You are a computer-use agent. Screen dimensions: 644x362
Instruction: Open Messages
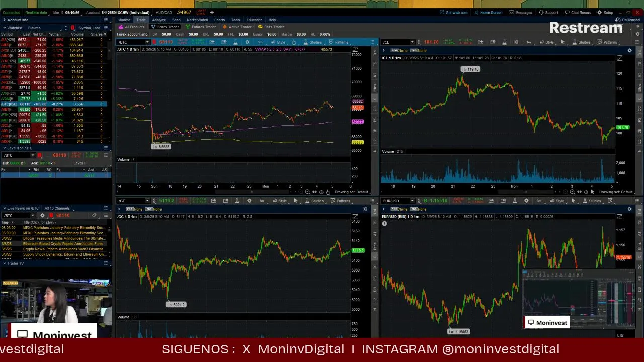tap(521, 12)
